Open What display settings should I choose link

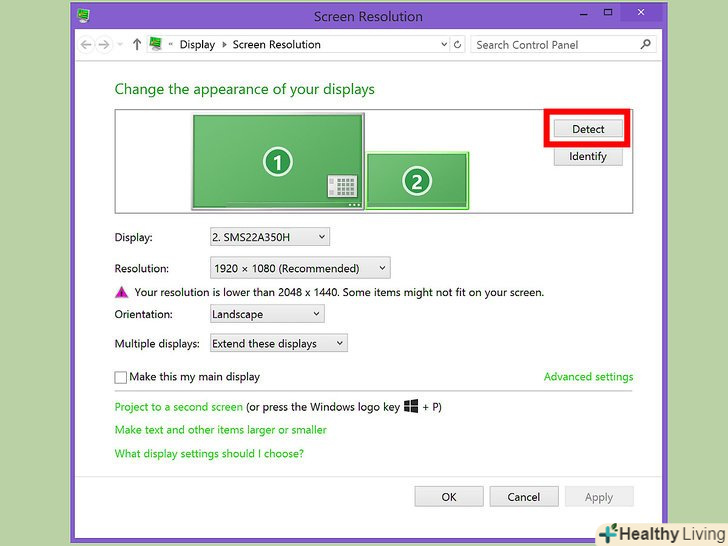click(x=209, y=454)
